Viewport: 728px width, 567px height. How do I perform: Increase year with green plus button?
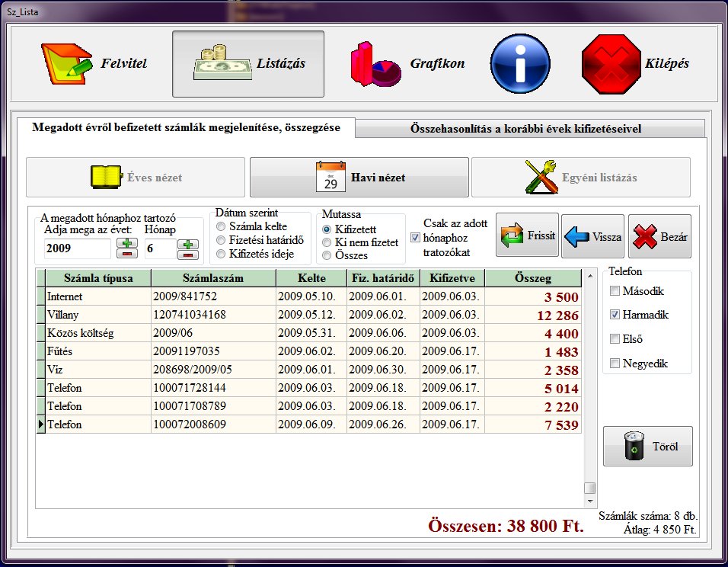pos(126,243)
